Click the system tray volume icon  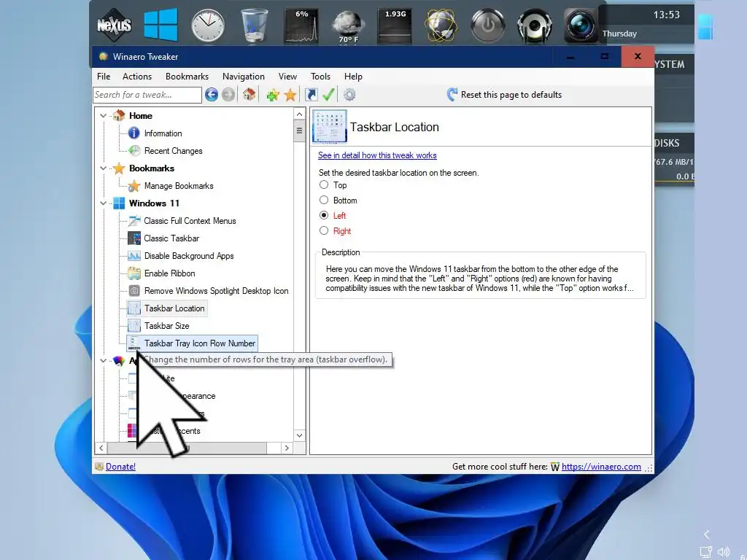724,552
